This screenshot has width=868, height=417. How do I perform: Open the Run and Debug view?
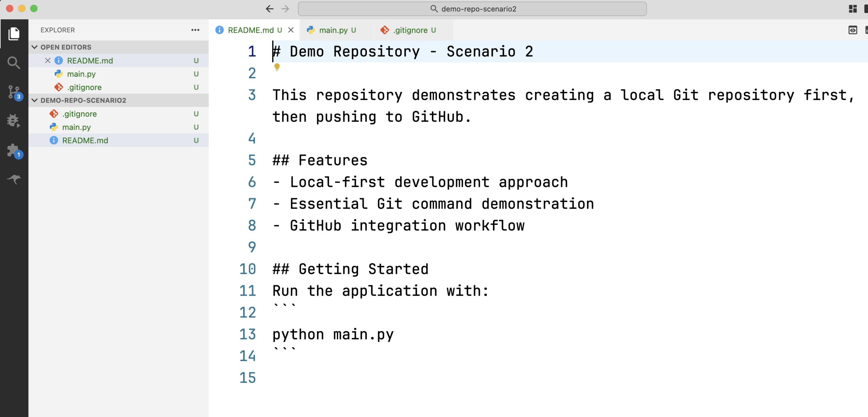tap(14, 121)
